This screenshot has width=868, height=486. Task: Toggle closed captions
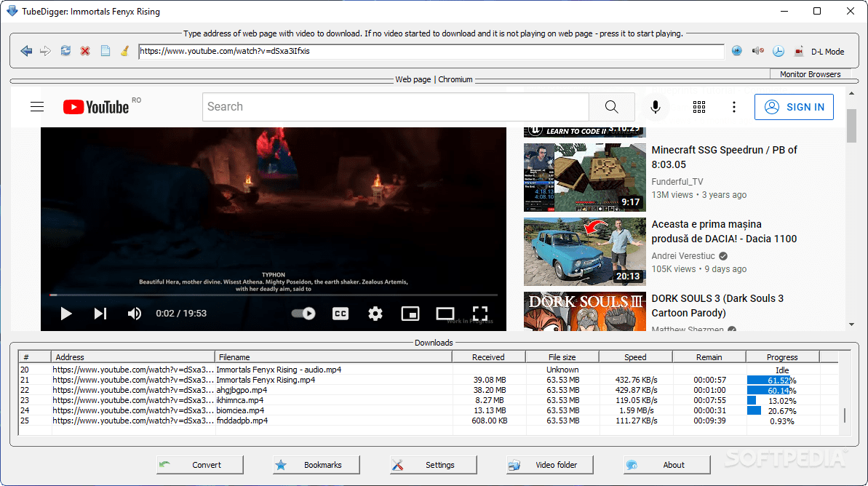(341, 314)
